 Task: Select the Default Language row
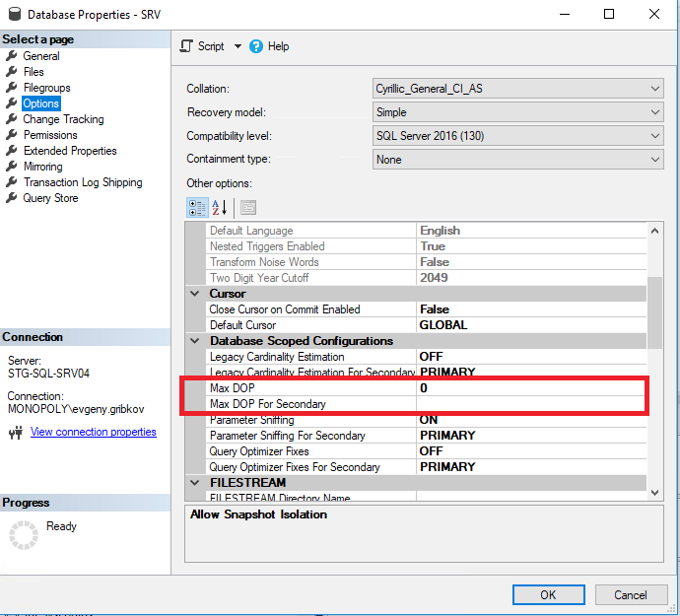427,231
